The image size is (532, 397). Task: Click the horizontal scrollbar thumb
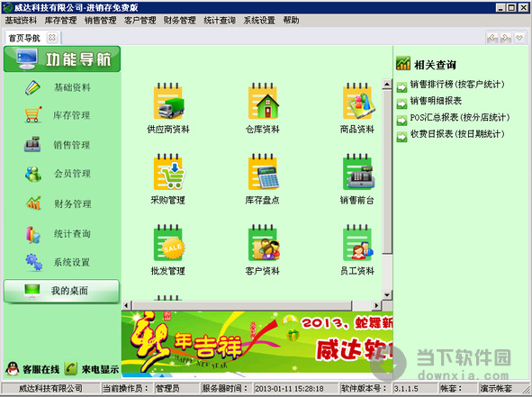242,305
